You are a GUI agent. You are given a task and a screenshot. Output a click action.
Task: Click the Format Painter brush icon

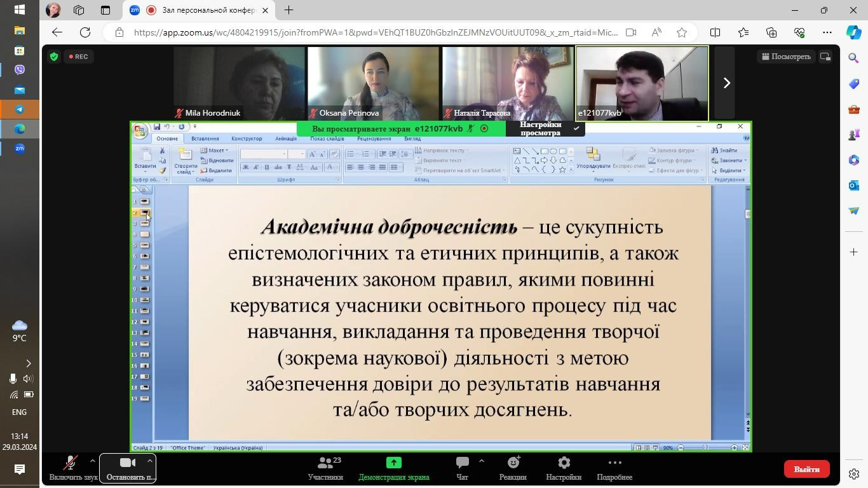click(162, 170)
